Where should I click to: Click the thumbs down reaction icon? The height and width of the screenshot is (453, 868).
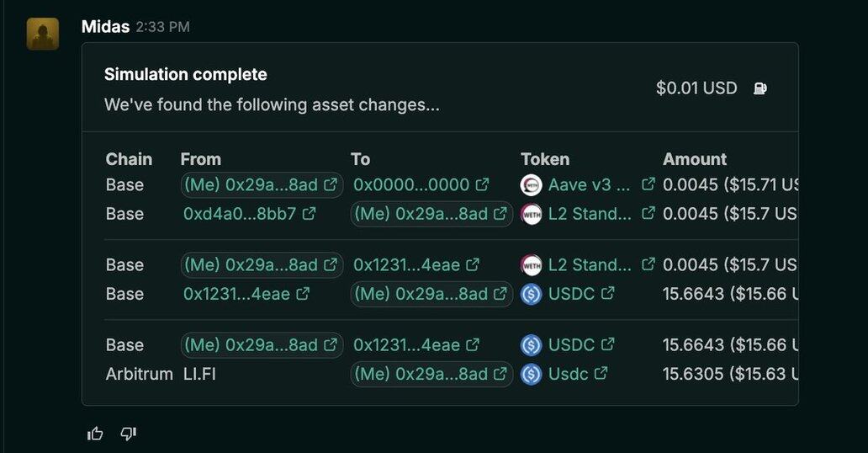(128, 434)
